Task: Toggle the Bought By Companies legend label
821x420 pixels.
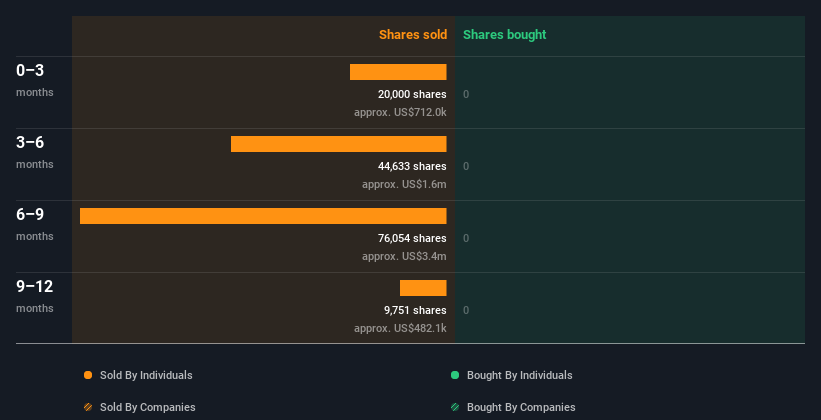Action: [521, 407]
